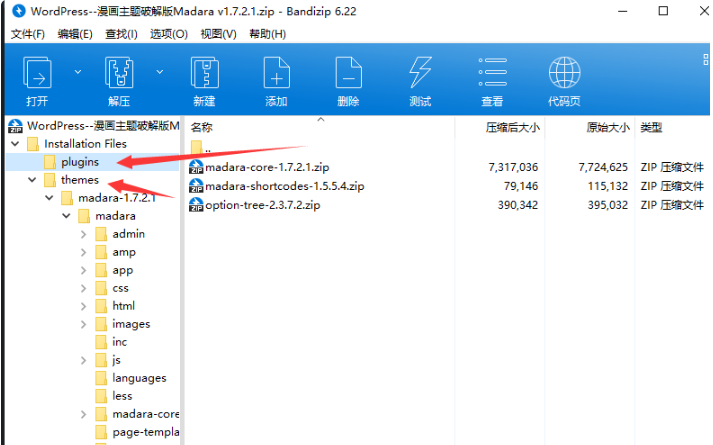Click the 代码页 (Code page) globe icon
The width and height of the screenshot is (713, 445).
click(564, 73)
